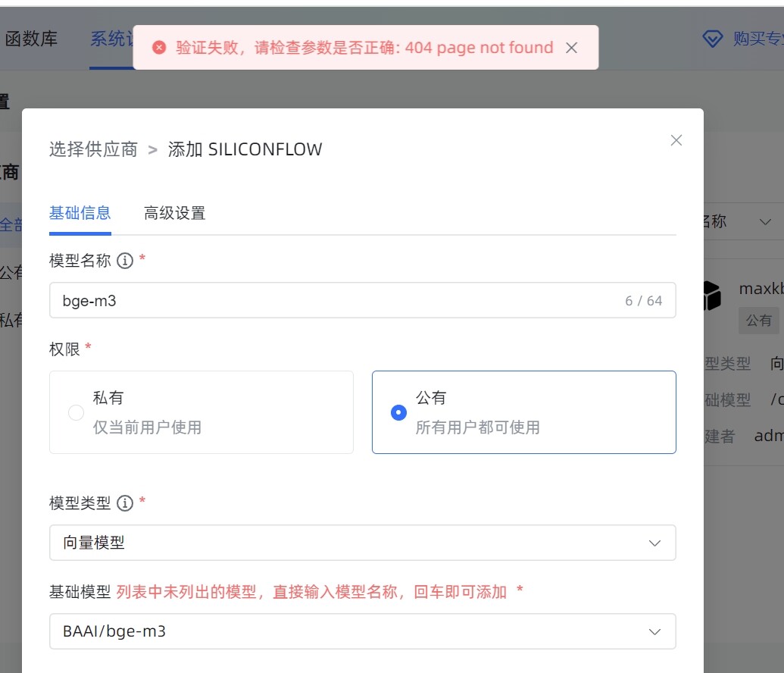The image size is (784, 673).
Task: Click the info icon beside 模型名称
Action: tap(125, 260)
